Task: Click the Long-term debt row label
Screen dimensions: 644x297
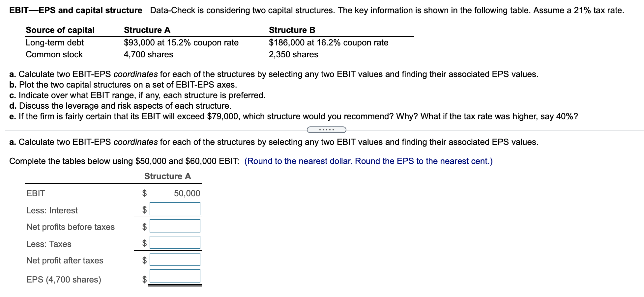Action: tap(54, 42)
